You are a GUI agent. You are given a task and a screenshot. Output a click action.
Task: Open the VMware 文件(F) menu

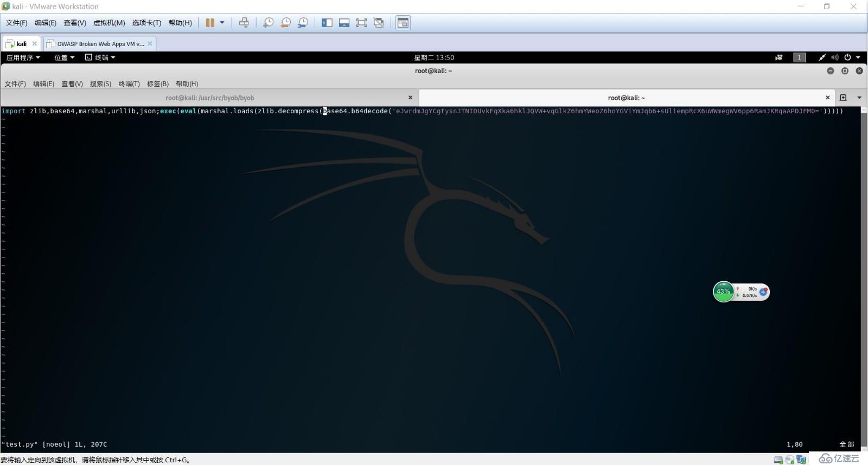pyautogui.click(x=16, y=23)
